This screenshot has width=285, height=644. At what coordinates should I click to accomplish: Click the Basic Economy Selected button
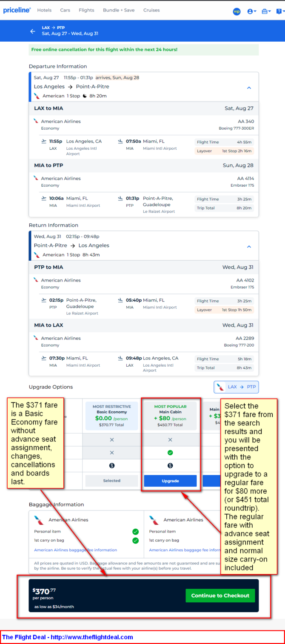click(112, 481)
